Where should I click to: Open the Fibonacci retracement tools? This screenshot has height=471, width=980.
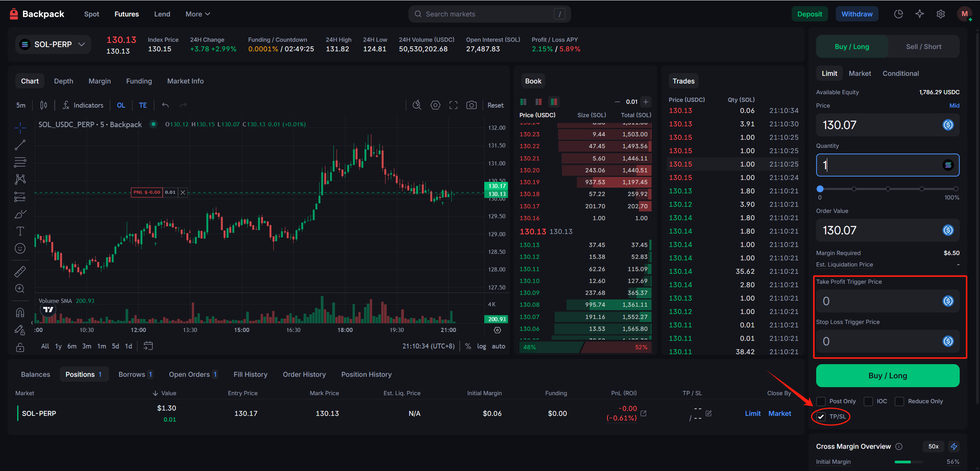pyautogui.click(x=20, y=162)
